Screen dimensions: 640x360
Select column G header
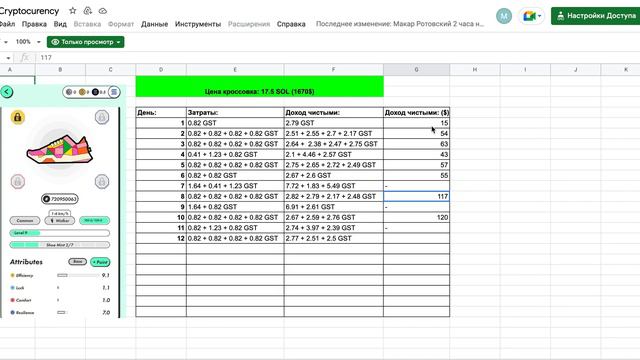click(416, 69)
